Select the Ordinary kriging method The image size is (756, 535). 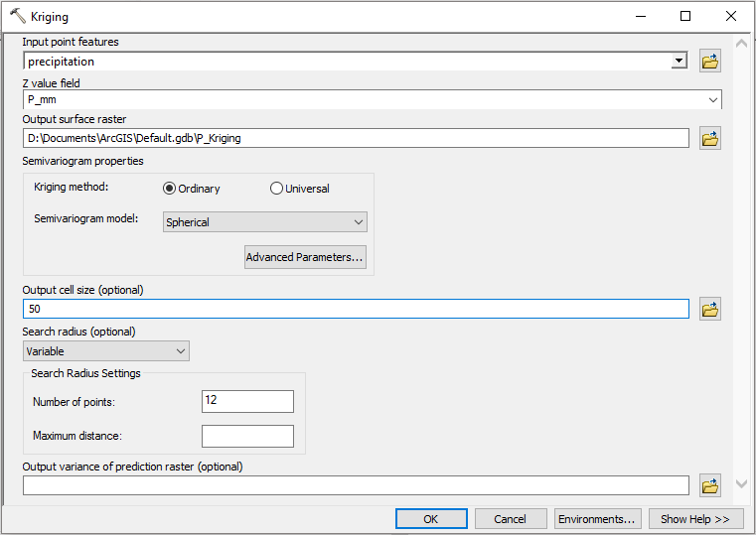tap(170, 189)
